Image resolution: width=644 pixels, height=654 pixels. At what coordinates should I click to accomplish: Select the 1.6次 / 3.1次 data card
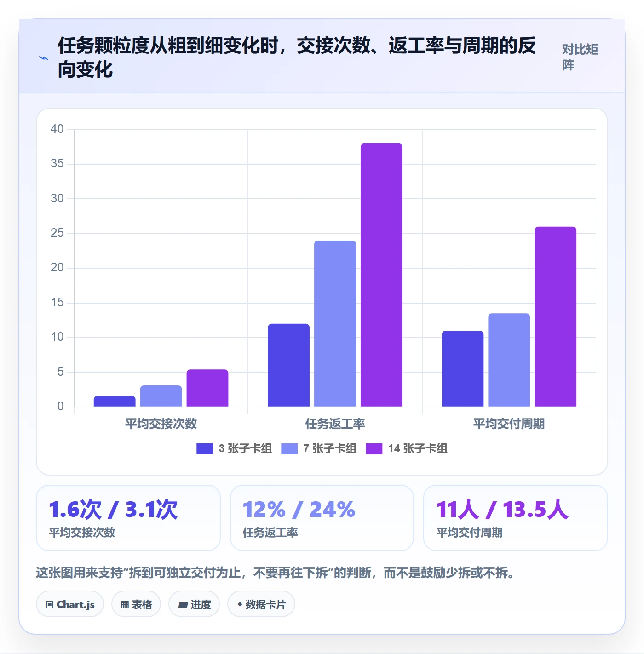point(128,518)
